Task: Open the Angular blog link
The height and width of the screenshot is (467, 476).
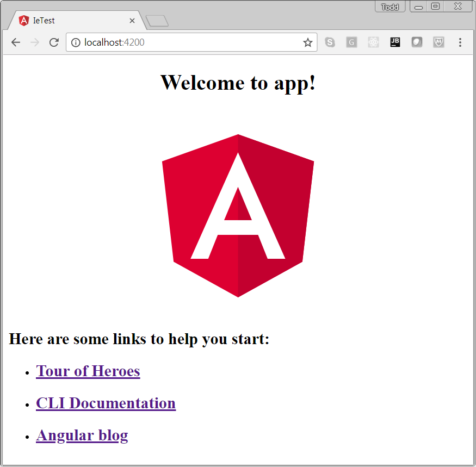Action: coord(82,436)
